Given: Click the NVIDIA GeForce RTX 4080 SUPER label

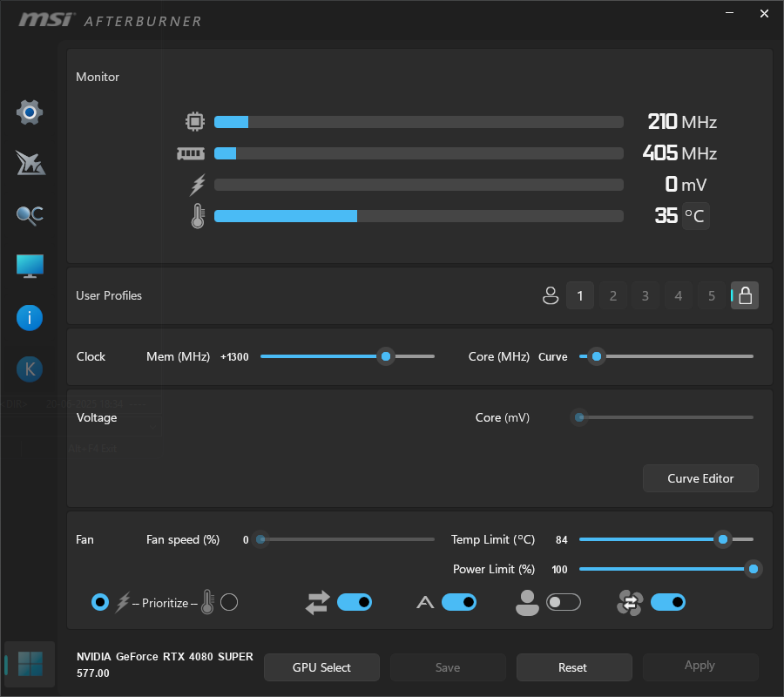Looking at the screenshot, I should 165,657.
